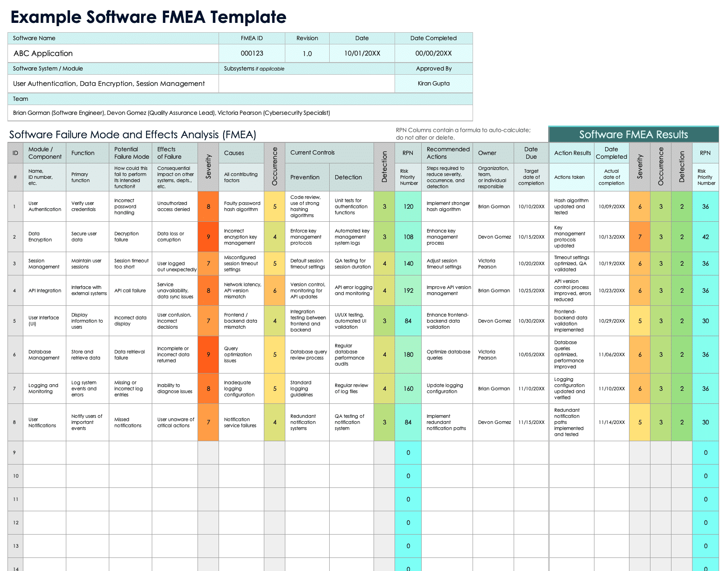The image size is (728, 571).
Task: Select the RPN result 42 for Data Encryption
Action: point(705,236)
